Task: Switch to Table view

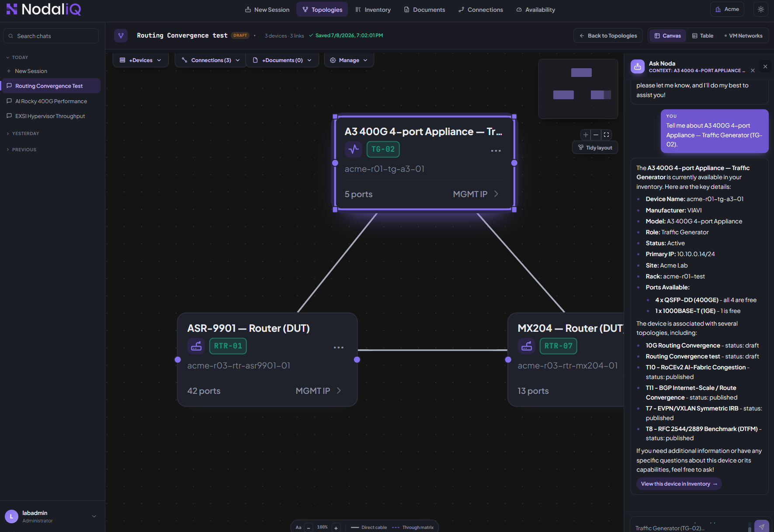Action: click(x=703, y=36)
